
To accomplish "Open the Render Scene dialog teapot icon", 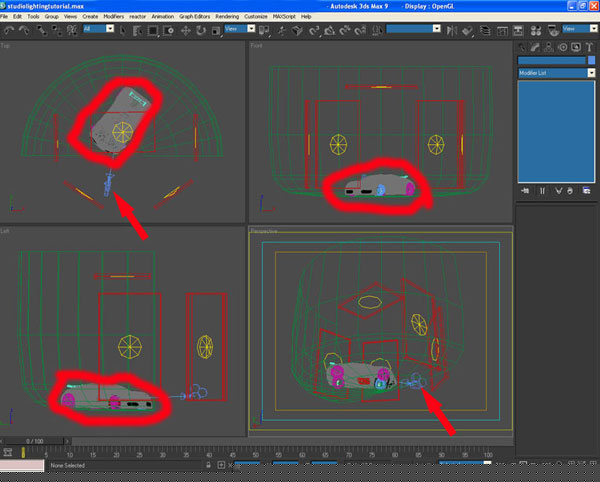I will [553, 30].
